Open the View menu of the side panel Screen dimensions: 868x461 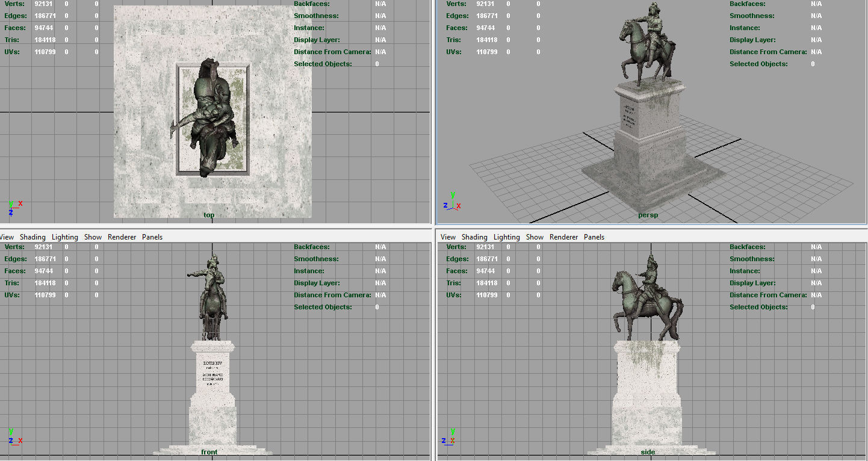448,237
